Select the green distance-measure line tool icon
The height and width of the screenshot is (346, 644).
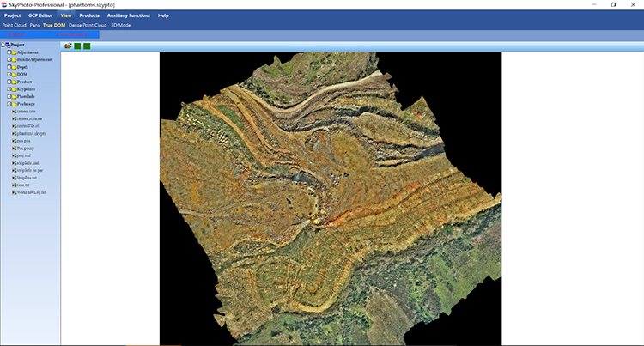point(77,46)
